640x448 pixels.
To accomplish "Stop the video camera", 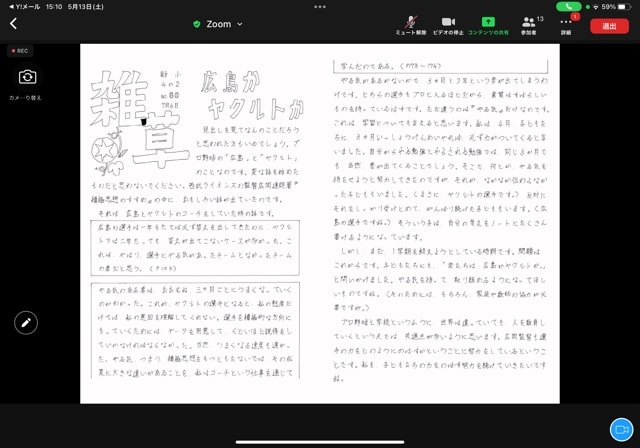I will tap(448, 25).
